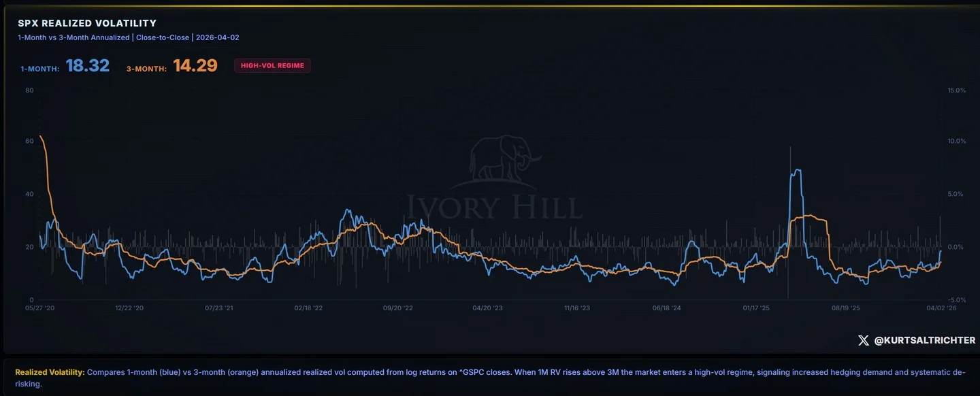Click the date label 04/02 '26
The width and height of the screenshot is (980, 396).
942,308
